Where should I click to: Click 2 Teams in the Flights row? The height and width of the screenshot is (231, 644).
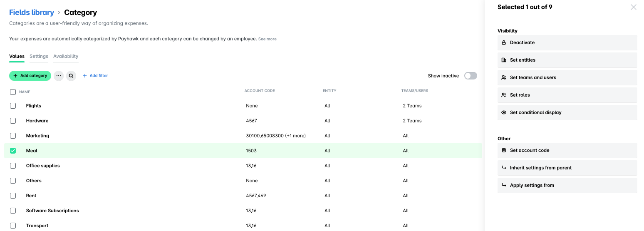[x=412, y=106]
